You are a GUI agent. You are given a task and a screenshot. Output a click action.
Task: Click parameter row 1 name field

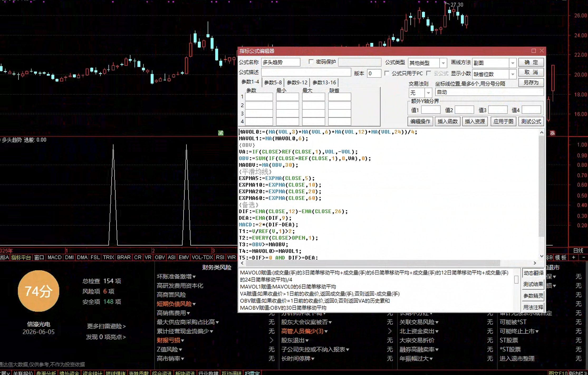tap(259, 97)
